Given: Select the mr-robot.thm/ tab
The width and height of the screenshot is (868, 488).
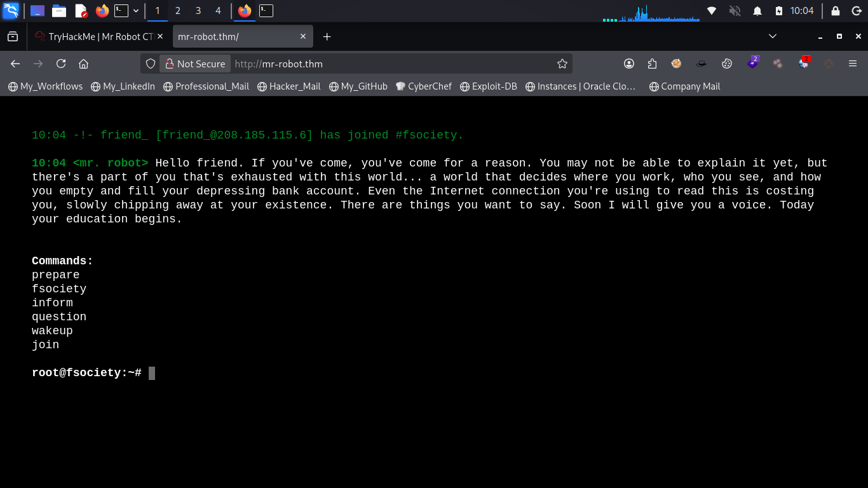Looking at the screenshot, I should (x=243, y=37).
